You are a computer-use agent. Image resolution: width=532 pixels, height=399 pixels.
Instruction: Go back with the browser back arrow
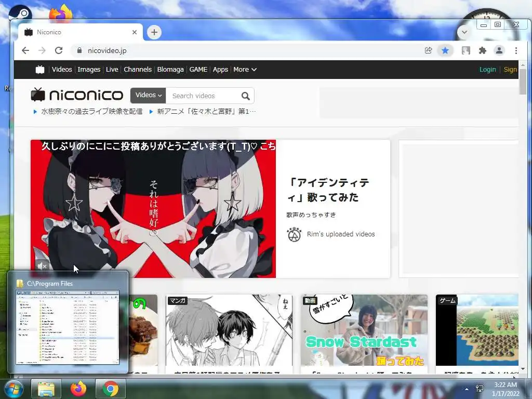coord(25,50)
